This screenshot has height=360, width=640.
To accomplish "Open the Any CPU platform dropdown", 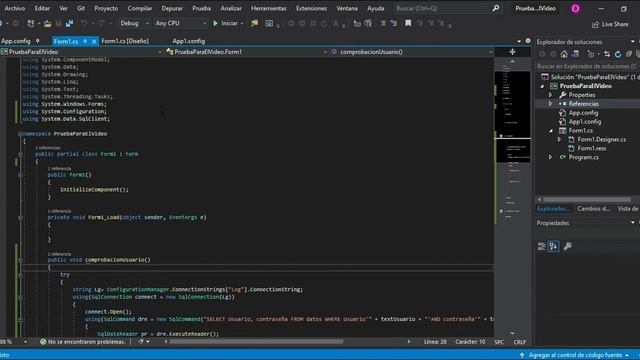I will [x=181, y=24].
